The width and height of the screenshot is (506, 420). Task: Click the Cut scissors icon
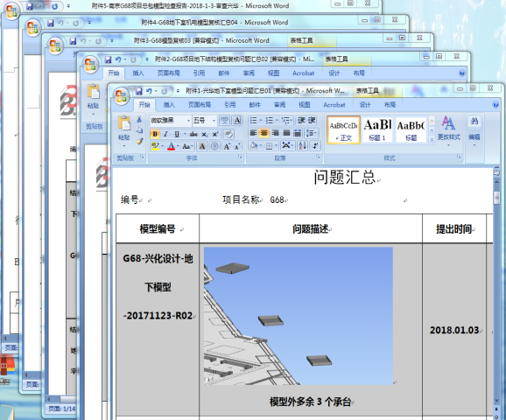139,120
